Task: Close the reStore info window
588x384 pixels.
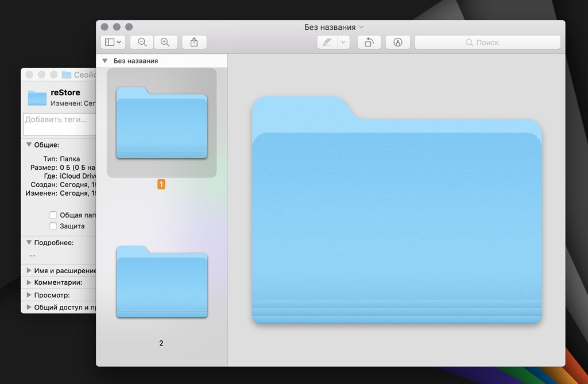Action: pyautogui.click(x=29, y=75)
